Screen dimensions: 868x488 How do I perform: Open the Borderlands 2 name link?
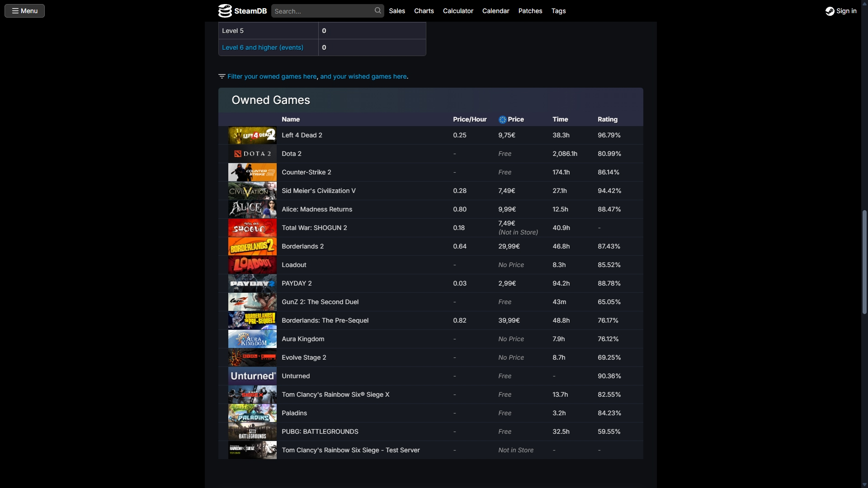(302, 246)
